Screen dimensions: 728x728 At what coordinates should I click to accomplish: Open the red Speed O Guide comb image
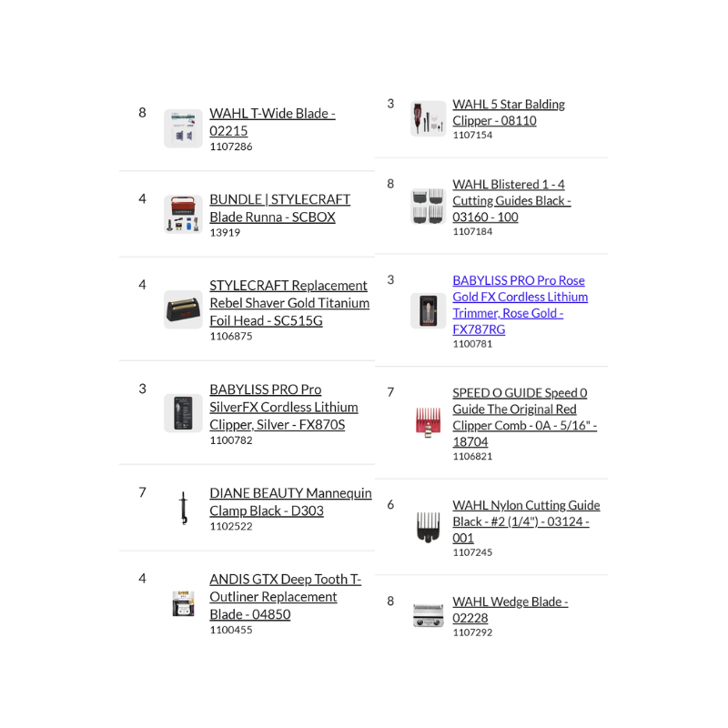pos(428,422)
